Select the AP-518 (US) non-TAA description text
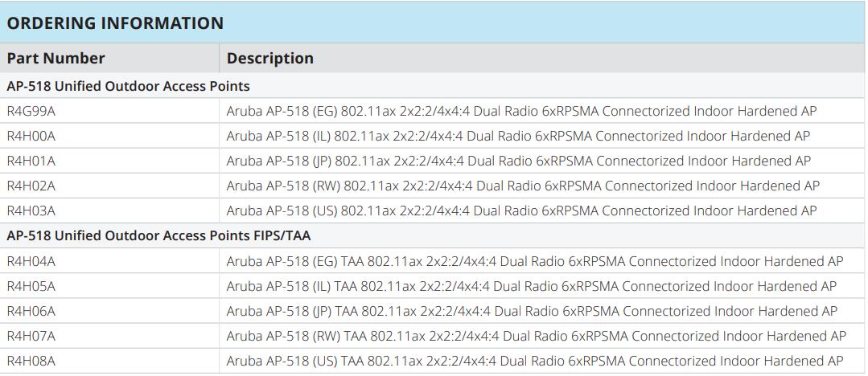Viewport: 868px width, 376px height. (x=521, y=210)
